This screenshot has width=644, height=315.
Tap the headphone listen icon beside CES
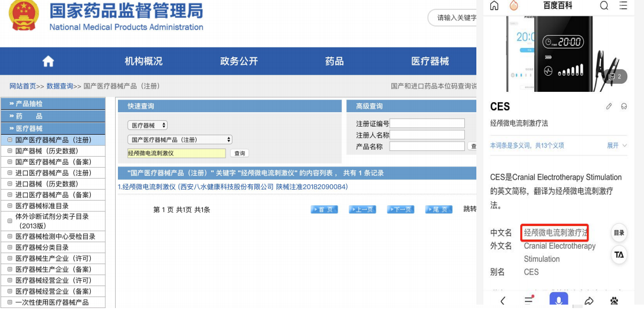point(624,106)
